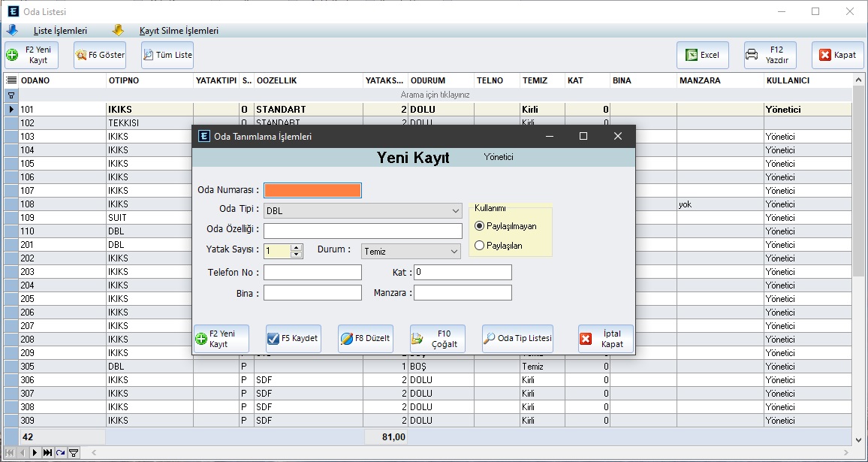
Task: Click the orange Oda Numarası field
Action: pyautogui.click(x=313, y=191)
